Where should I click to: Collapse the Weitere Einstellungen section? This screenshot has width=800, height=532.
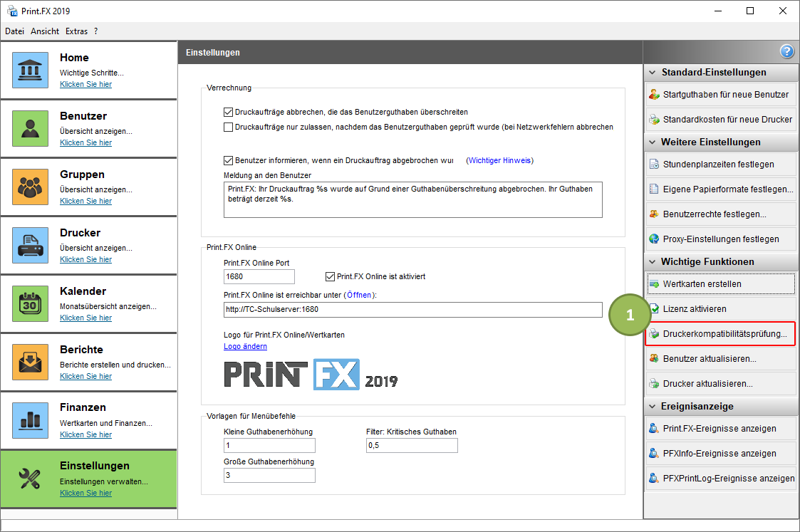[x=652, y=142]
